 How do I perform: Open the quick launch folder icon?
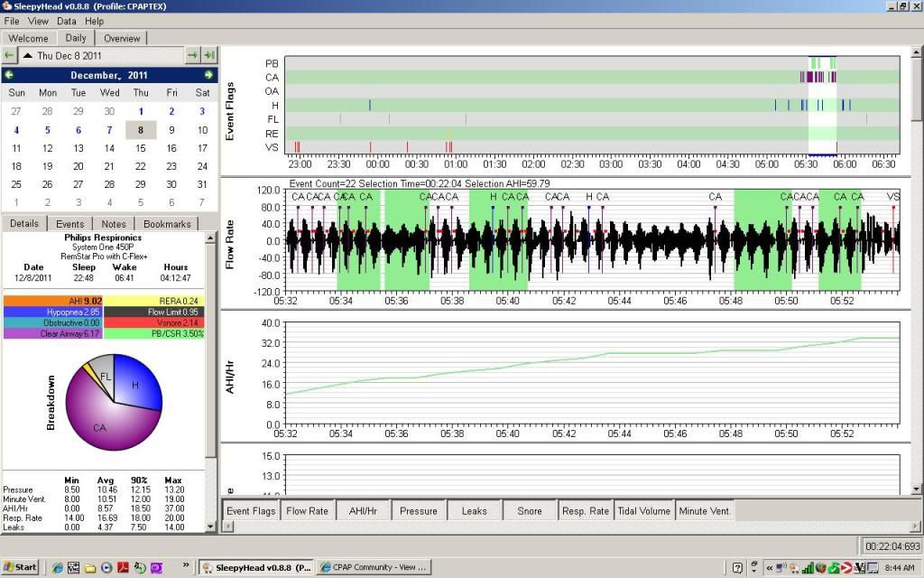coord(90,567)
